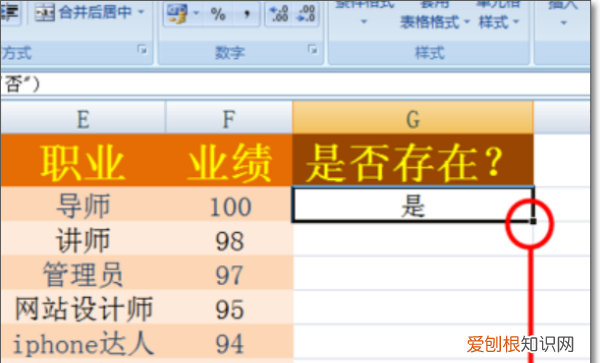600x363 pixels.
Task: Select the cell with value 100
Action: click(229, 205)
